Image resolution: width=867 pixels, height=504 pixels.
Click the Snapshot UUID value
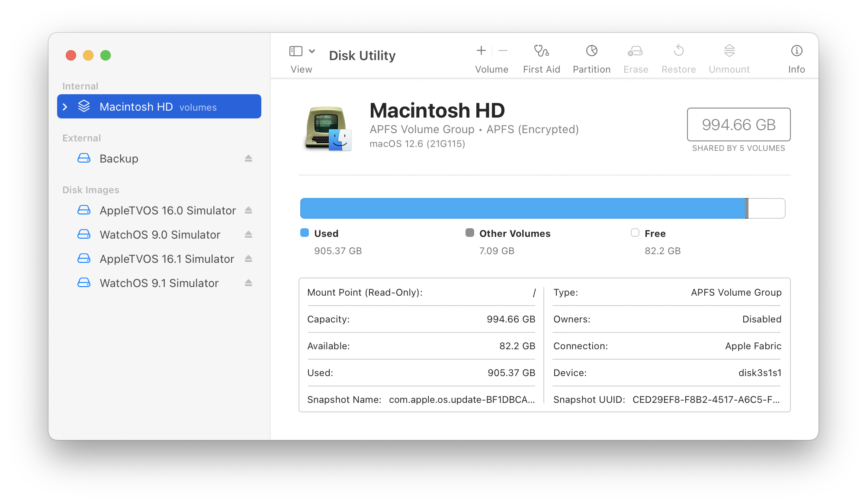point(706,400)
